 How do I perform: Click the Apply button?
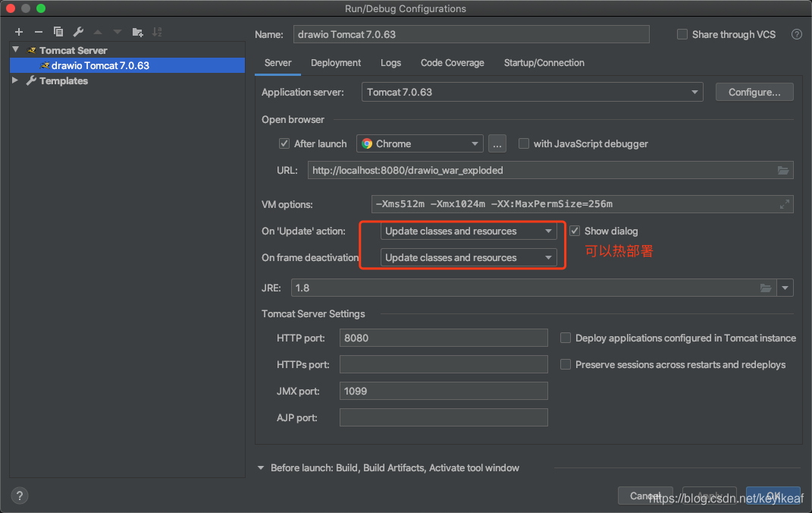click(x=710, y=496)
